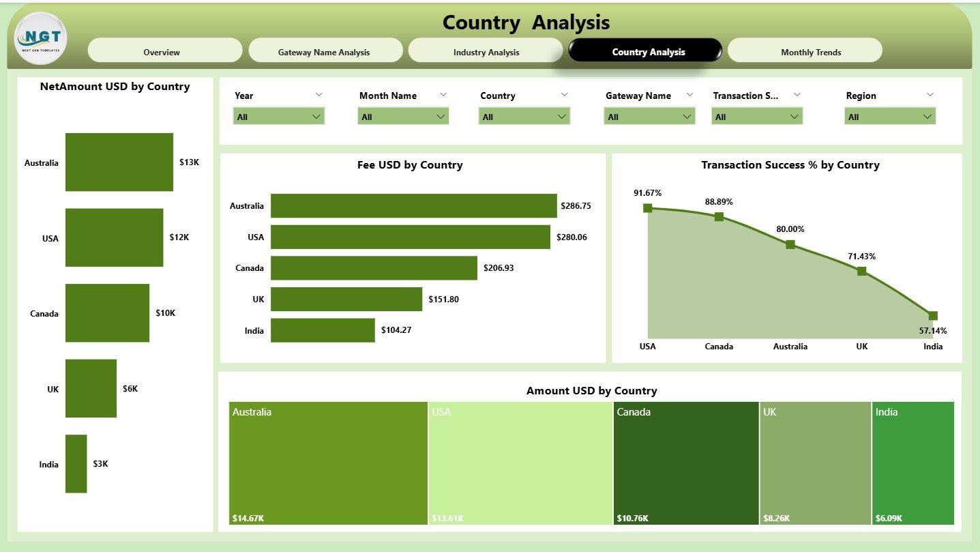Select the India data point at 57.14%
This screenshot has width=980, height=552.
pos(932,315)
